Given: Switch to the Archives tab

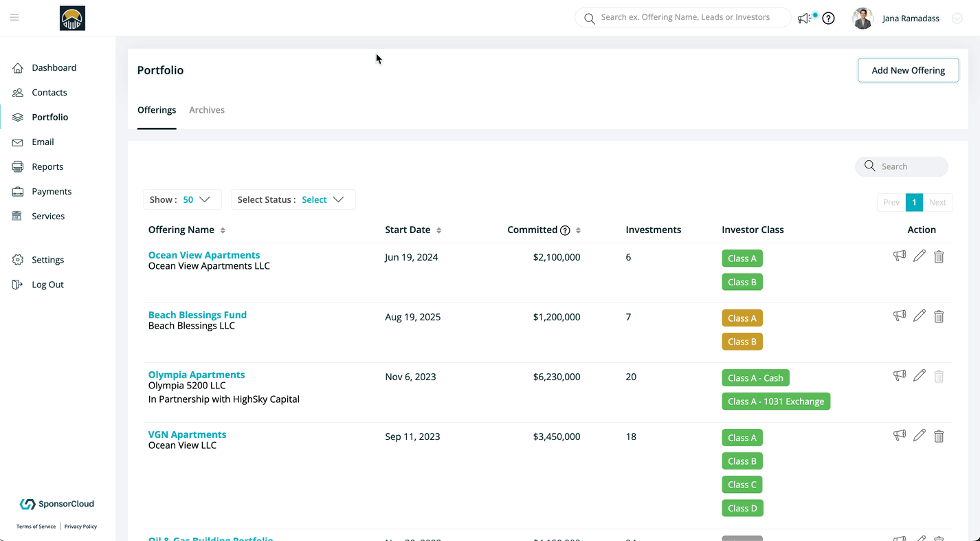Looking at the screenshot, I should click(207, 110).
